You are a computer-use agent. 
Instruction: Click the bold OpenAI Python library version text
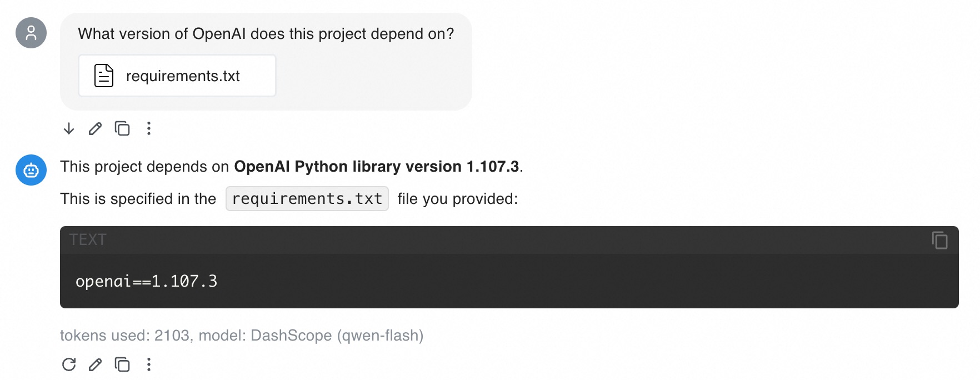pos(378,166)
